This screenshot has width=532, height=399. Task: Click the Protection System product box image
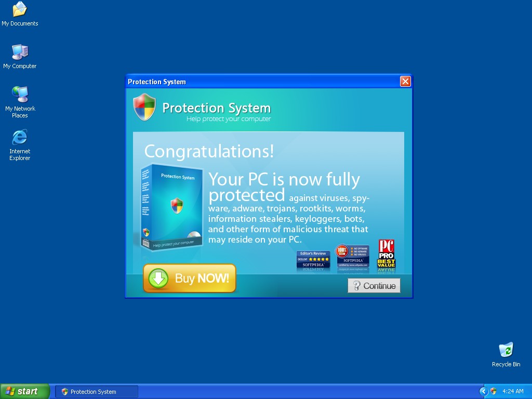pos(170,207)
